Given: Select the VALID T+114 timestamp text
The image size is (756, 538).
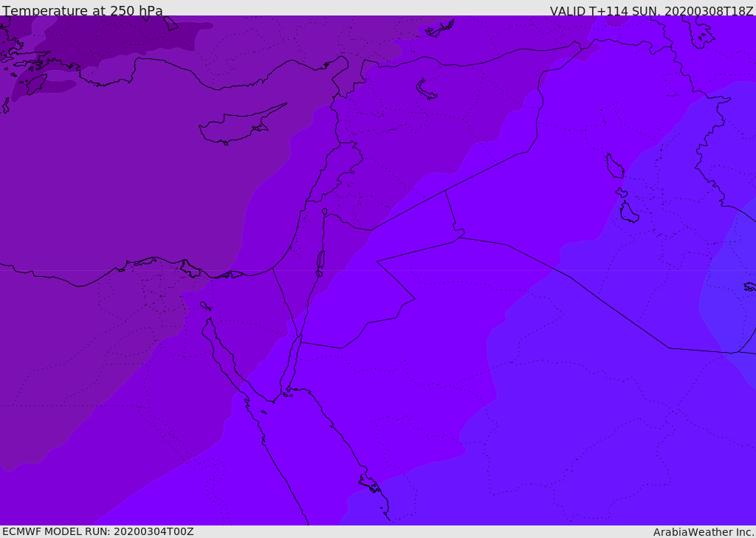Looking at the screenshot, I should (651, 11).
